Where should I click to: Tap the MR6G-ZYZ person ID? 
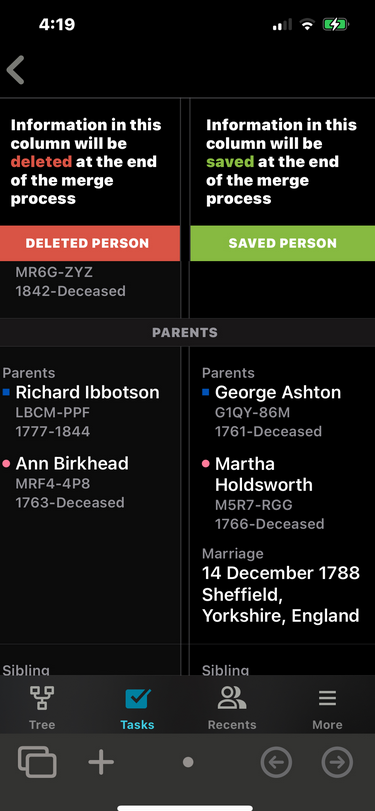click(54, 272)
